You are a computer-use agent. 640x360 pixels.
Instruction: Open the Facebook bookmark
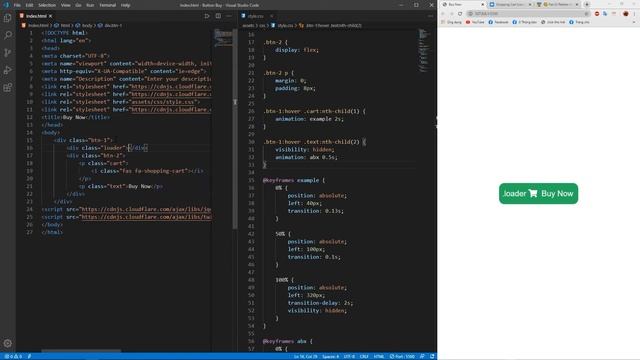click(x=498, y=22)
